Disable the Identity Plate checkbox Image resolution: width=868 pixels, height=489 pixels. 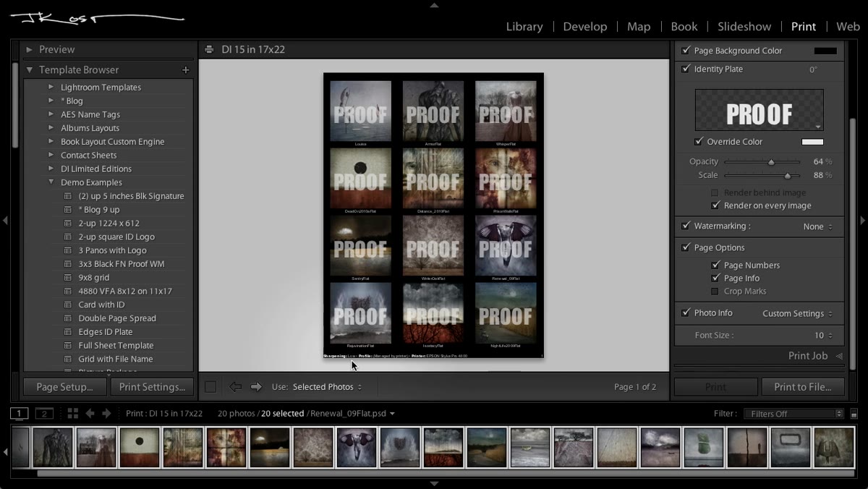coord(686,69)
